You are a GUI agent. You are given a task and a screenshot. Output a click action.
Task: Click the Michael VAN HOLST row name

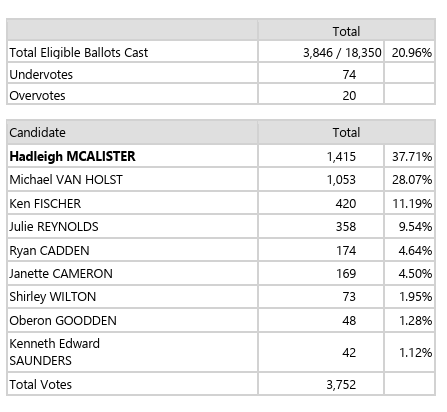point(66,180)
